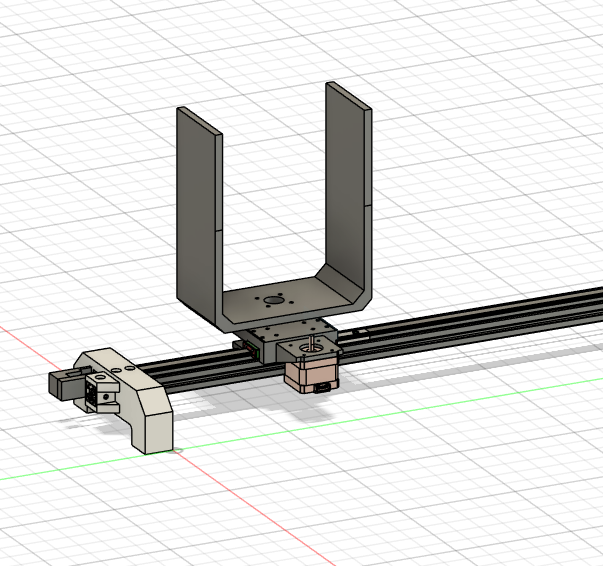Select the stepper motor shaft

coord(311,341)
